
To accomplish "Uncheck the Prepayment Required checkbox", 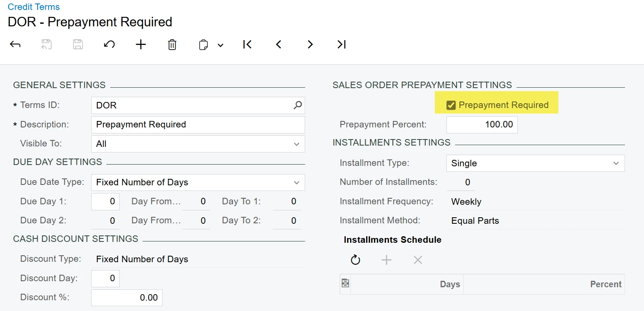I will tap(451, 105).
